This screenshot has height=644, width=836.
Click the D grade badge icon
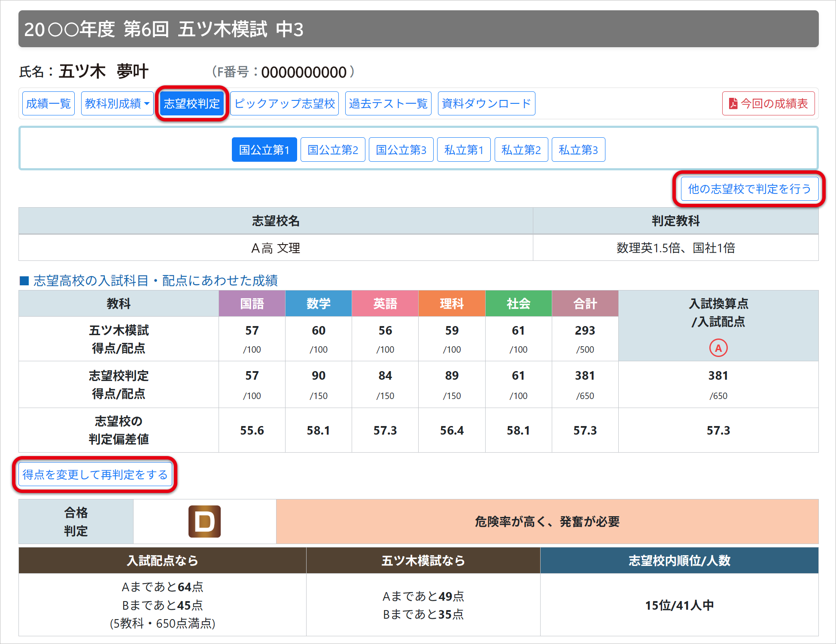204,521
